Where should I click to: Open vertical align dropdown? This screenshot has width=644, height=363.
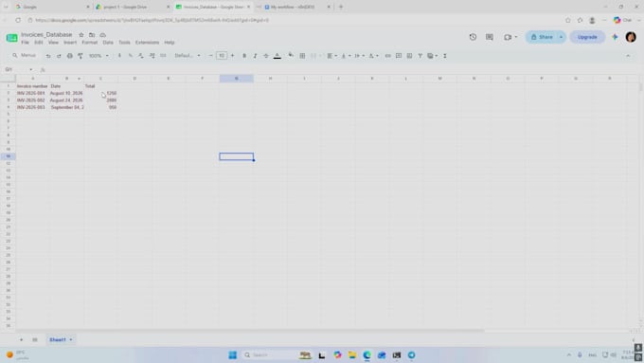tap(346, 56)
